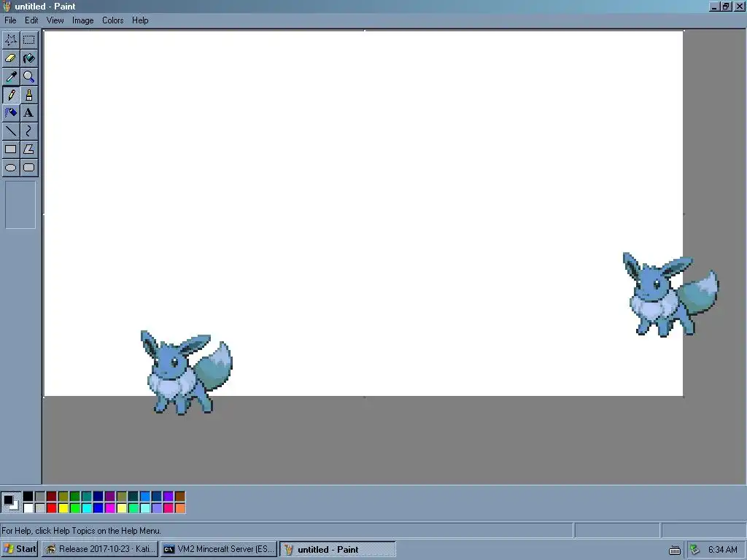Open the Image menu
This screenshot has width=747, height=560.
83,20
